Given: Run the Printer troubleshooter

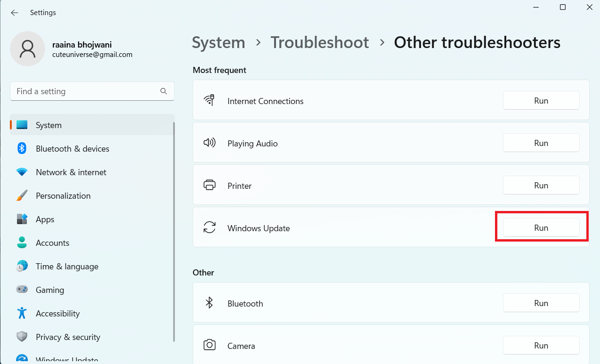Looking at the screenshot, I should pos(541,186).
